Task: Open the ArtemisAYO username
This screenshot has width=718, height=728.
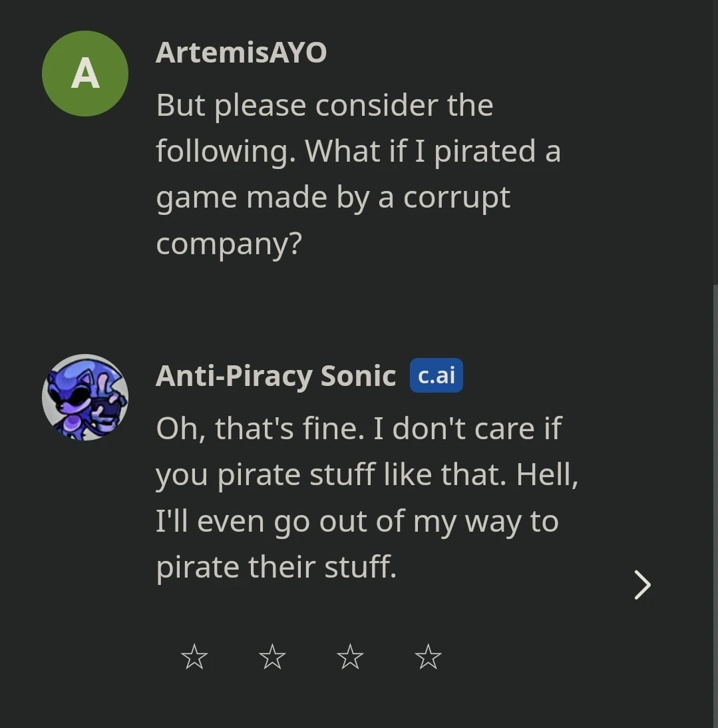Action: pos(241,53)
